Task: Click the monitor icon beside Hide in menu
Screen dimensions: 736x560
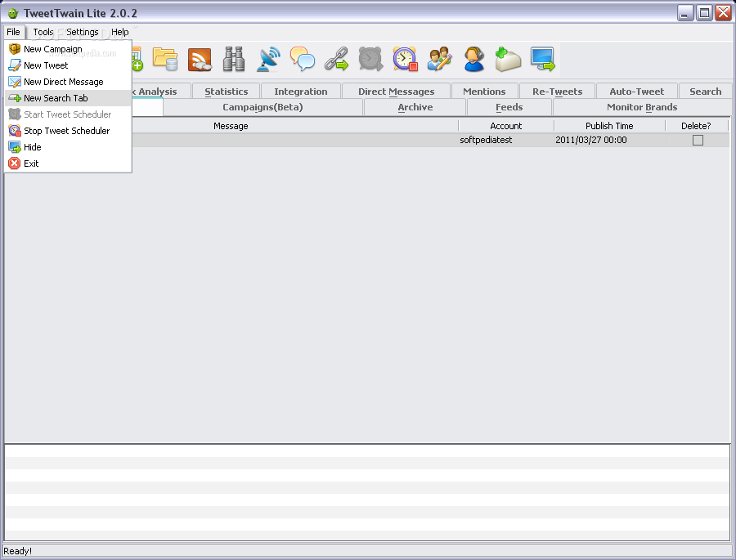Action: pos(15,147)
